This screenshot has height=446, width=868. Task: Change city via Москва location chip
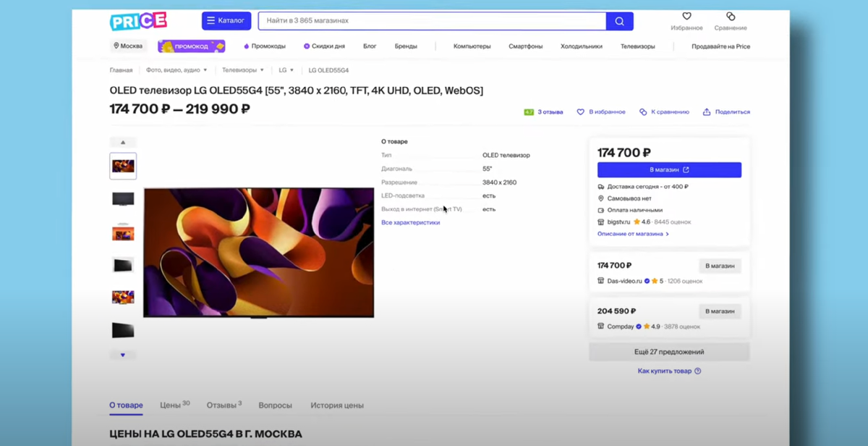(128, 46)
